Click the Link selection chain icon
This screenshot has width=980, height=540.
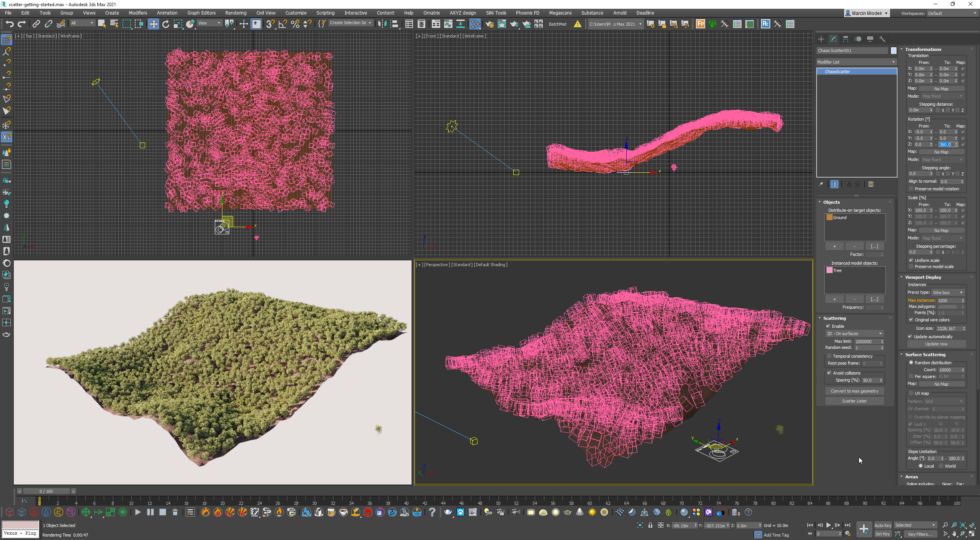tap(36, 24)
